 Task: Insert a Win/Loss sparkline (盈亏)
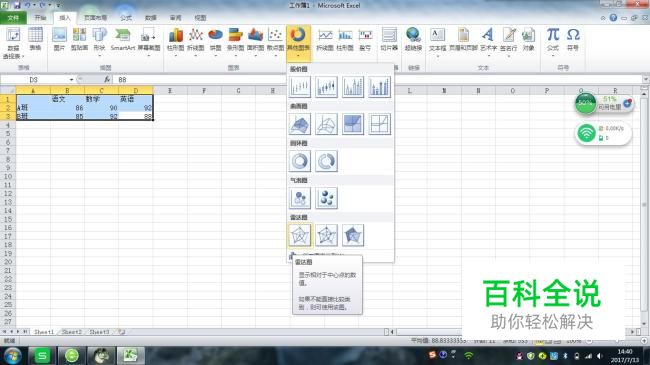point(365,40)
